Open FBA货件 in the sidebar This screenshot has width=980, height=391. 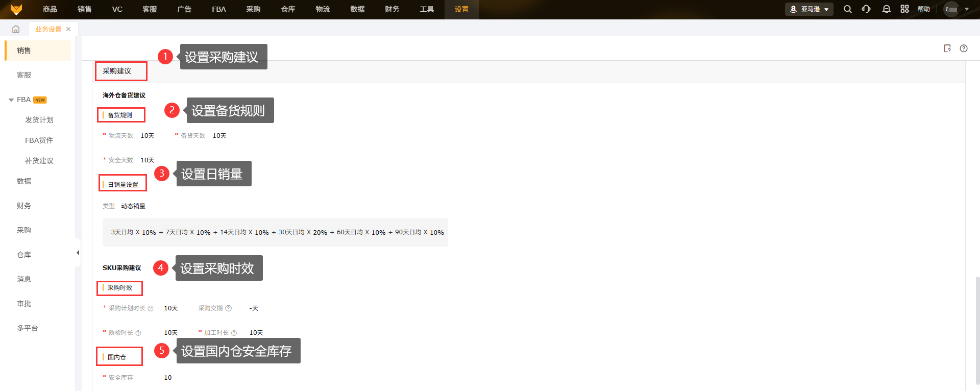[x=39, y=140]
